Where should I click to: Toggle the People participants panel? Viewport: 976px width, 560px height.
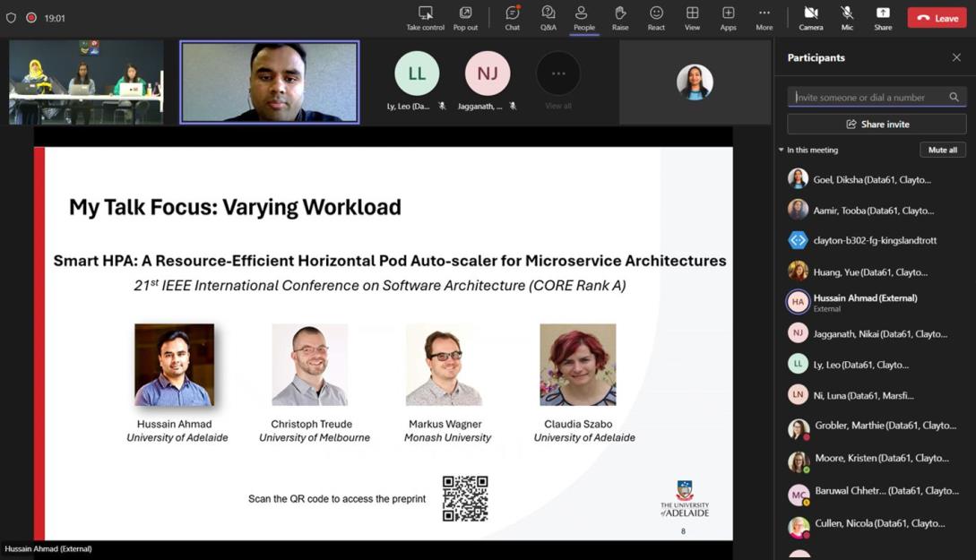[583, 18]
